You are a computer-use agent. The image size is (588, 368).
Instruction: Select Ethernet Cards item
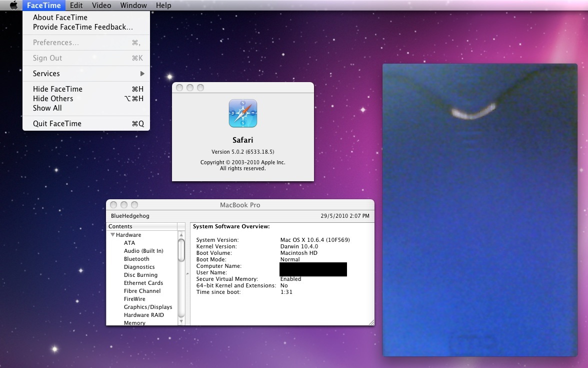coord(143,283)
